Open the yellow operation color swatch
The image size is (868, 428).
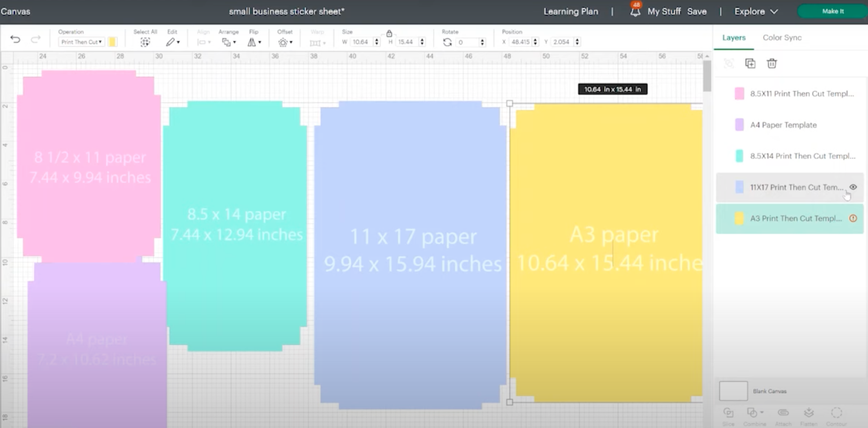pyautogui.click(x=111, y=41)
